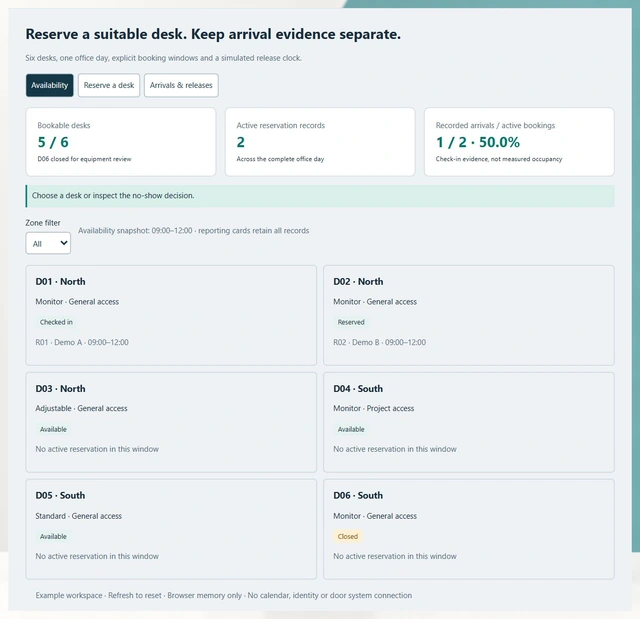Click No active reservation text on D06
This screenshot has width=640, height=619.
click(395, 556)
